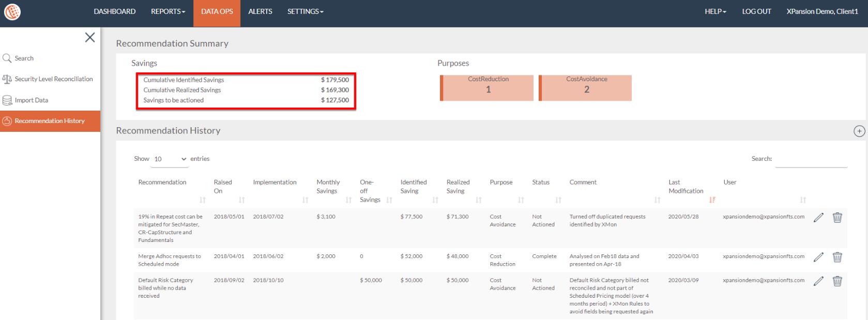Screen dimensions: 868x320
Task: Open the Alerts menu item
Action: pos(260,11)
